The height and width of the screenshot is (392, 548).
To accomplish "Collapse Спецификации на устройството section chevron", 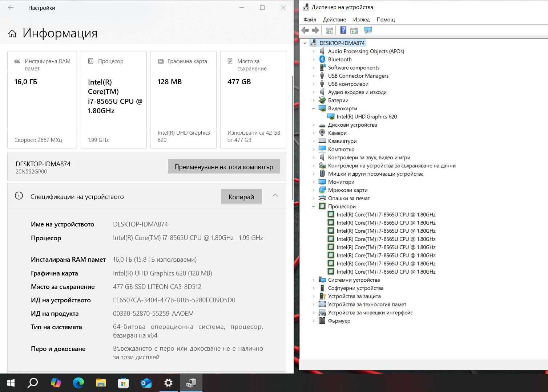I will click(x=275, y=195).
